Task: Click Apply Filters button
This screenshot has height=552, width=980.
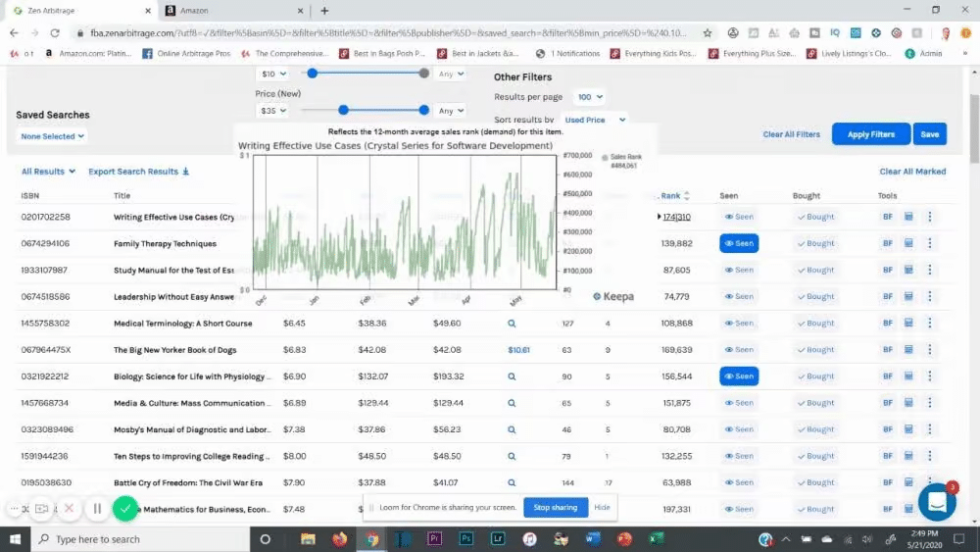Action: click(870, 134)
